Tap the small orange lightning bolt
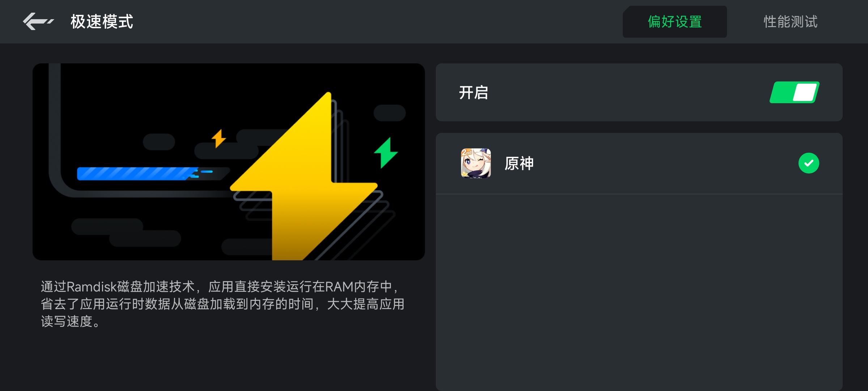The height and width of the screenshot is (391, 868). point(218,139)
